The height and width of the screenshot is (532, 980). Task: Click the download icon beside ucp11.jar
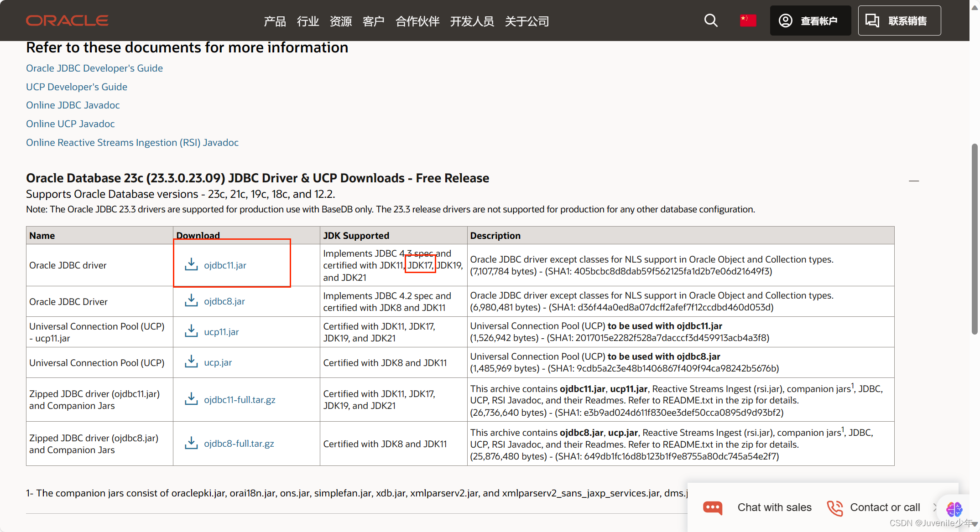pos(191,331)
